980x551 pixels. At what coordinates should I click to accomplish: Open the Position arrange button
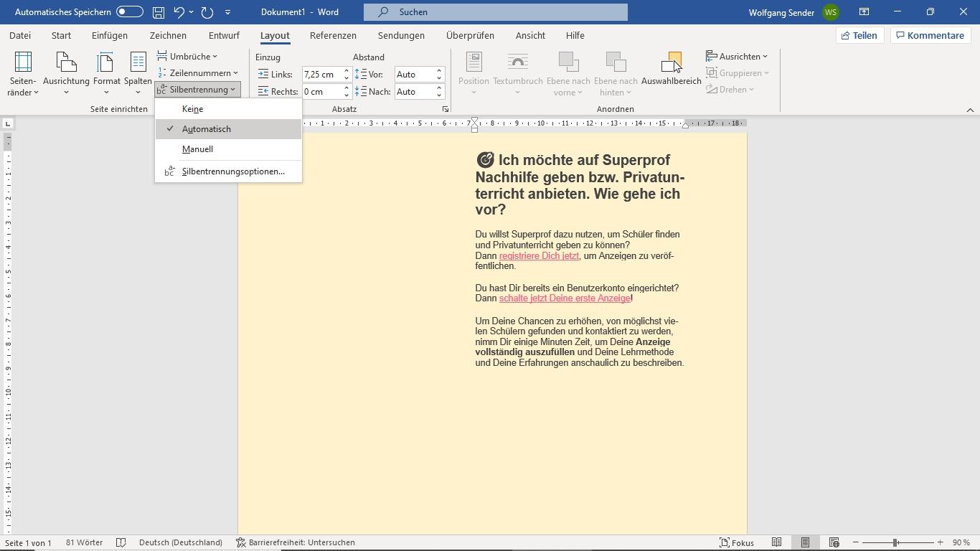[x=473, y=74]
